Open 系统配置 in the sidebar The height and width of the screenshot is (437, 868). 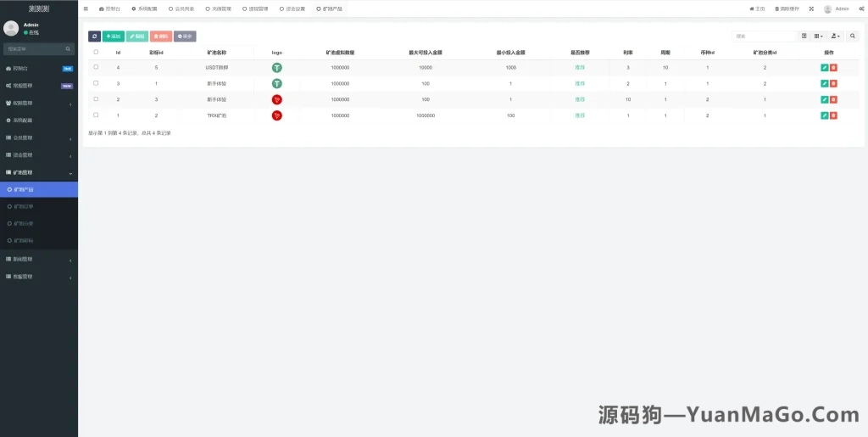point(39,120)
